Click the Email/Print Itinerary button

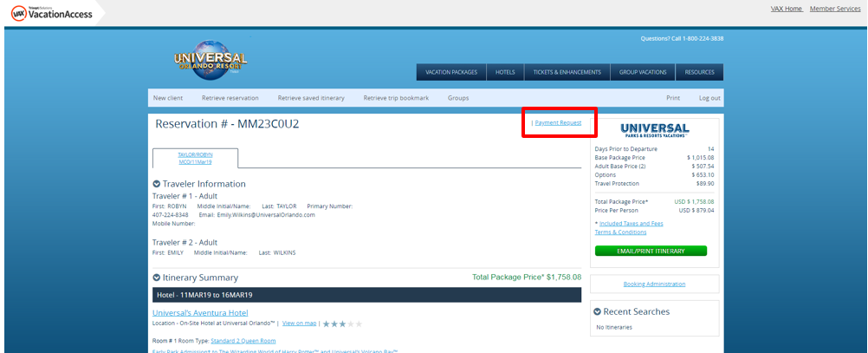coord(651,251)
